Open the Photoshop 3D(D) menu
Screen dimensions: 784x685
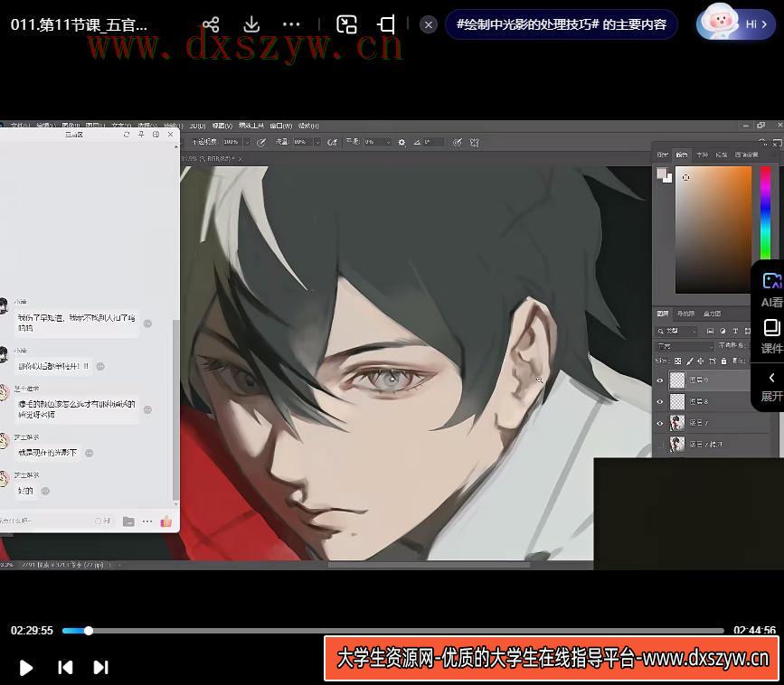click(x=197, y=126)
